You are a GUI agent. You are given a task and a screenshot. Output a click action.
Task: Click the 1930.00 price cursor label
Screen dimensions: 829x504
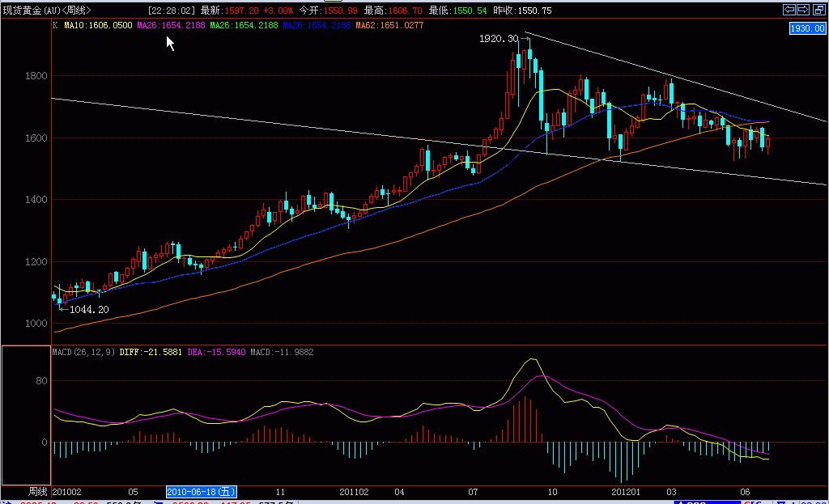point(807,28)
